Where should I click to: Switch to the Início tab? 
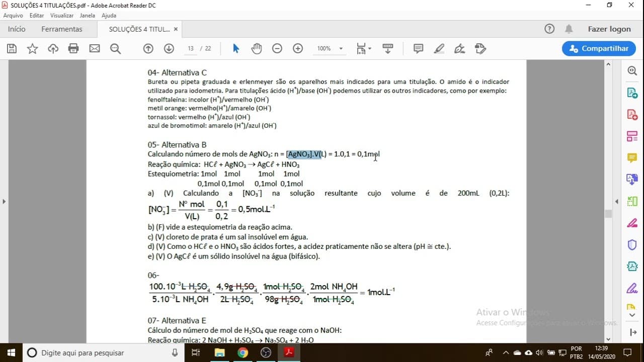tap(17, 29)
